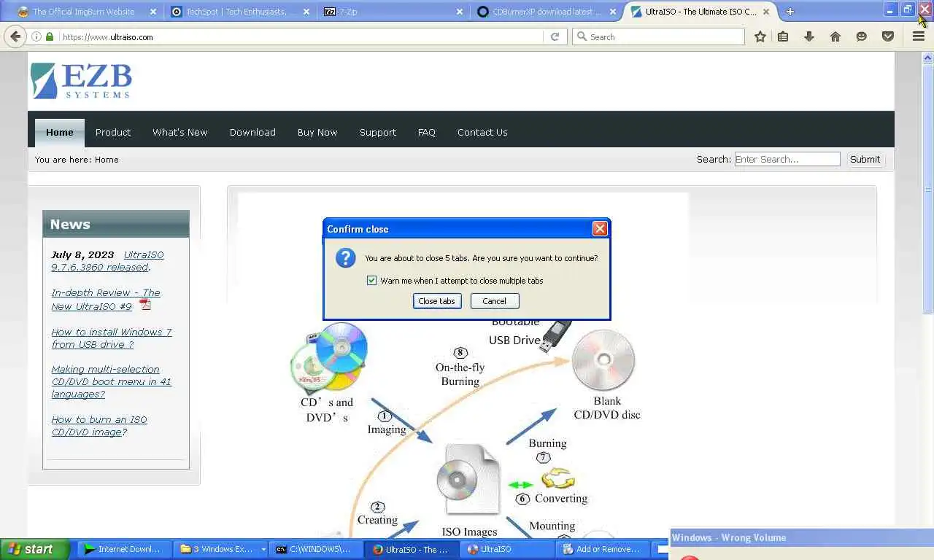
Task: Open In-depth Review - The New UltraISO #9
Action: tap(106, 299)
